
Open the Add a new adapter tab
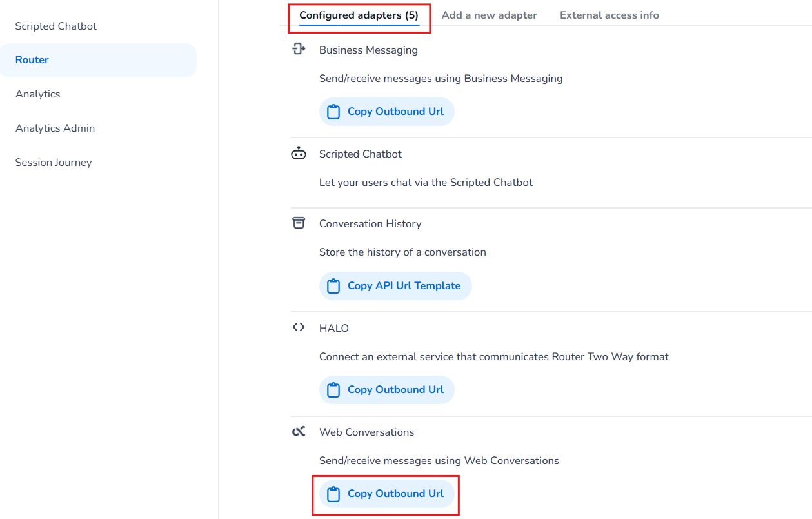click(489, 15)
